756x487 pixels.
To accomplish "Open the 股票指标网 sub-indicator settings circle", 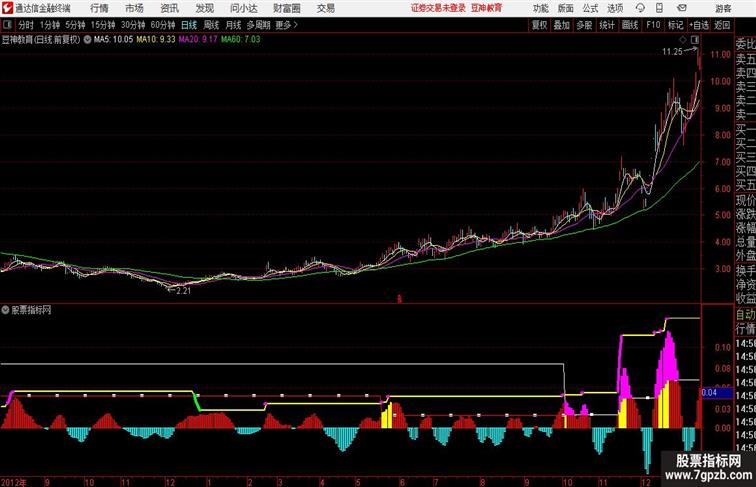I will (5, 310).
